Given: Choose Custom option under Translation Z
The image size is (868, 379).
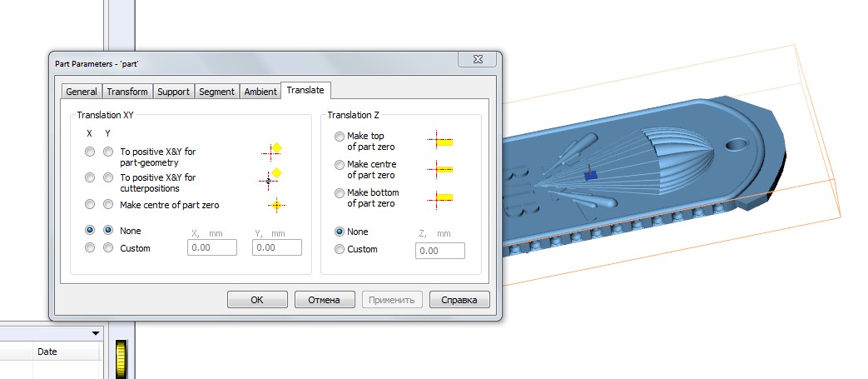Looking at the screenshot, I should coord(339,249).
